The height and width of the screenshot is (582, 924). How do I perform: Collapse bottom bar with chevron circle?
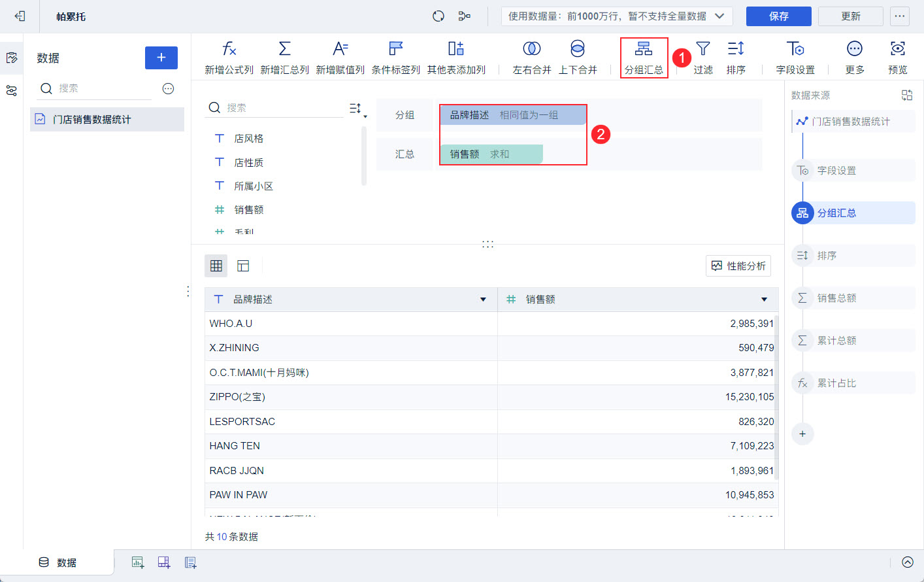[908, 562]
